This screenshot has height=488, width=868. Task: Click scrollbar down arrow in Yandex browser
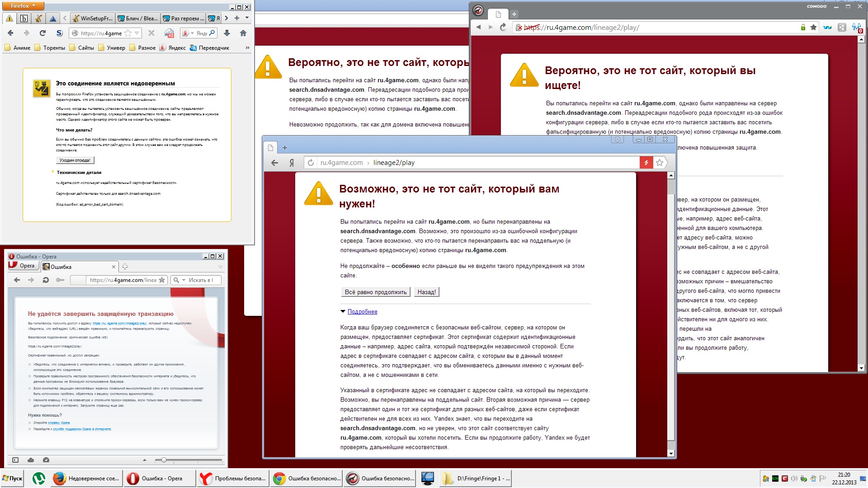[671, 453]
